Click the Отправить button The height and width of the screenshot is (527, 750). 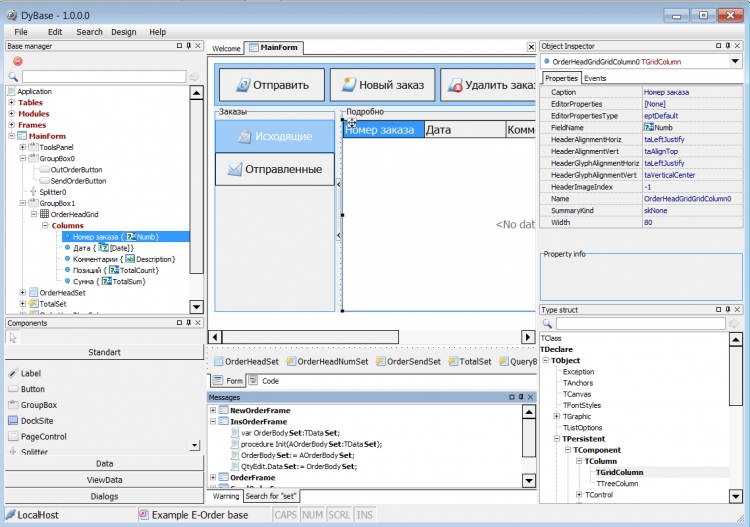point(272,85)
